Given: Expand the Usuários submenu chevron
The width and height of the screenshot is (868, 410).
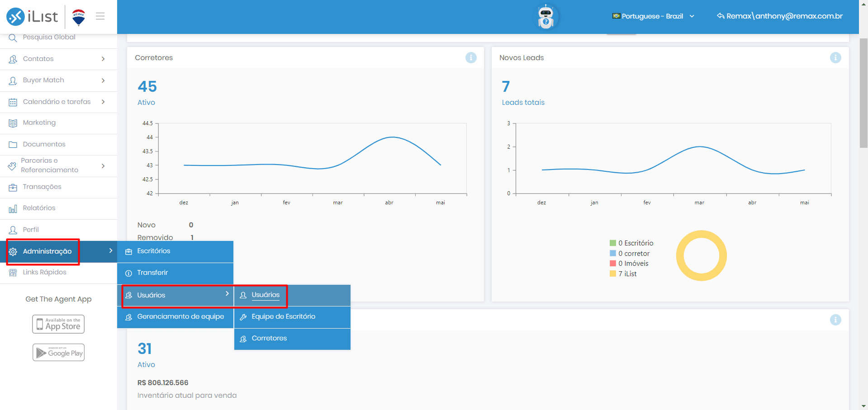Looking at the screenshot, I should (227, 293).
